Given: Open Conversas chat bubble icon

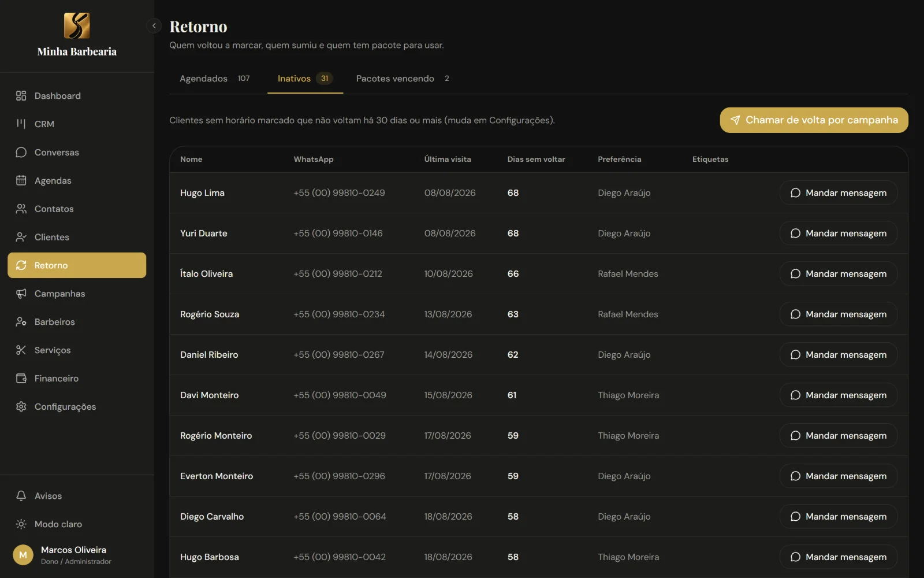Looking at the screenshot, I should click(21, 152).
